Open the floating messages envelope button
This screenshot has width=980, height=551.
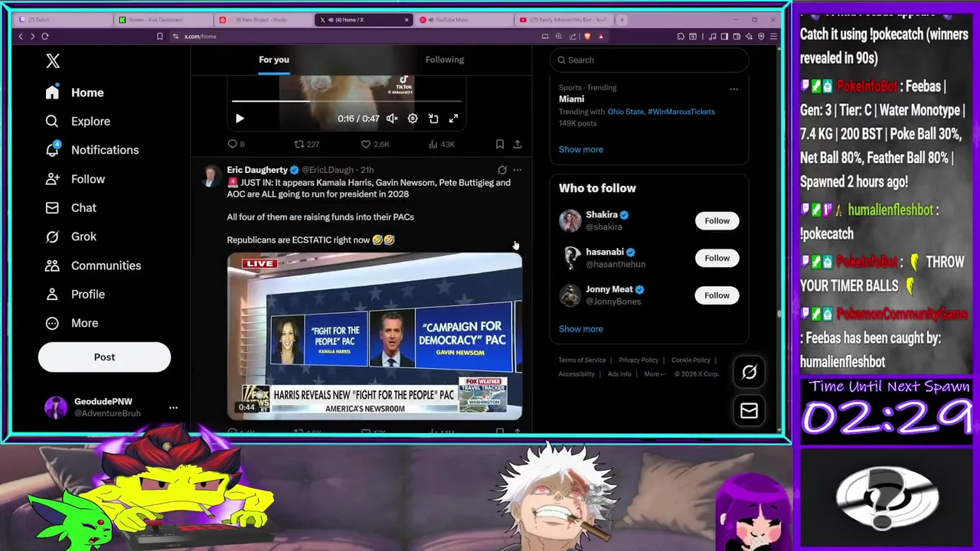click(749, 412)
